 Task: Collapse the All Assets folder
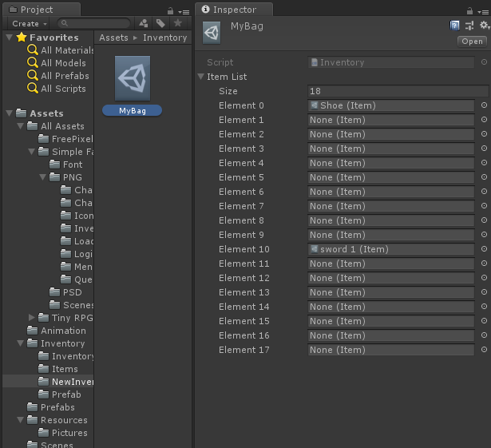[21, 126]
